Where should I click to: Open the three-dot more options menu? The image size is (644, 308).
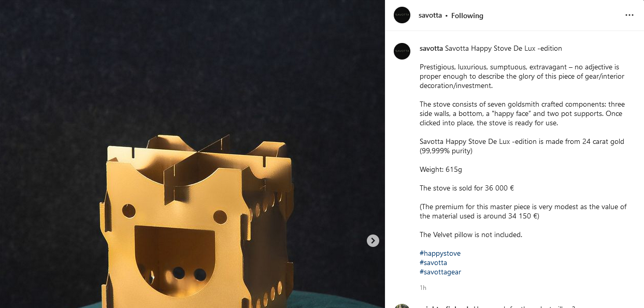[x=629, y=15]
